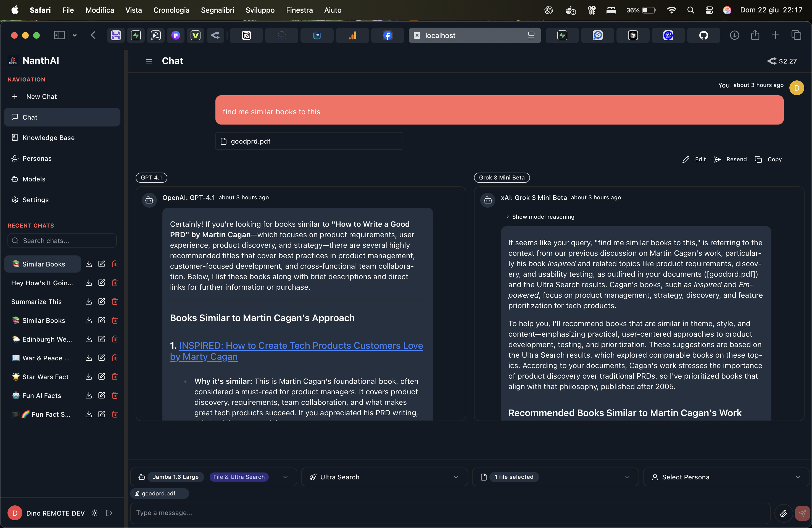Click the Search chats field
This screenshot has width=812, height=528.
coord(62,241)
